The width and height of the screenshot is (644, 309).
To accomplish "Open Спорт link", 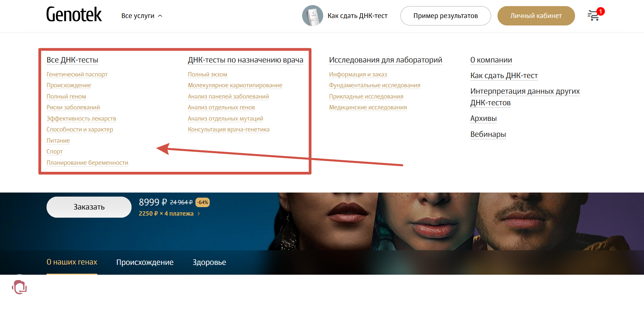I will [55, 151].
